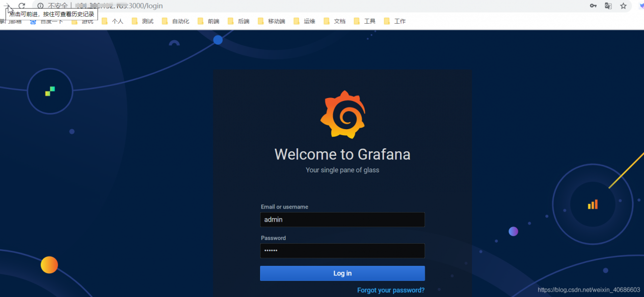The width and height of the screenshot is (644, 297).
Task: Open the 后端 bookmark folder
Action: point(238,21)
